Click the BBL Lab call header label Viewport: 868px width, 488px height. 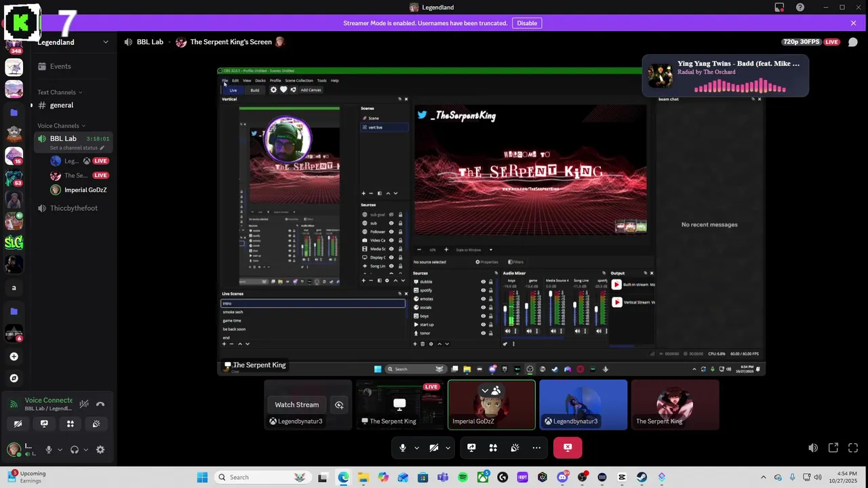[x=150, y=42]
